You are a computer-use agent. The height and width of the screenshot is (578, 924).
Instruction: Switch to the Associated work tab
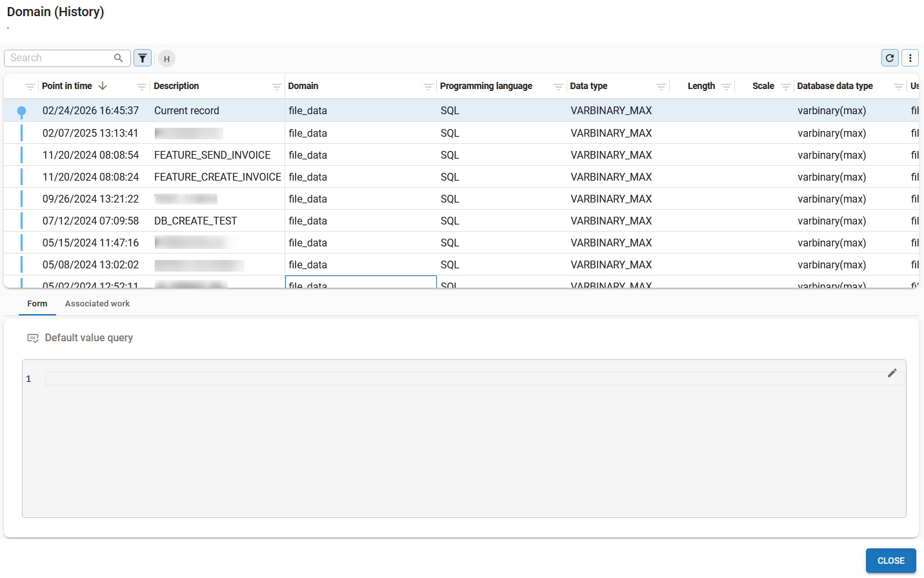tap(97, 304)
